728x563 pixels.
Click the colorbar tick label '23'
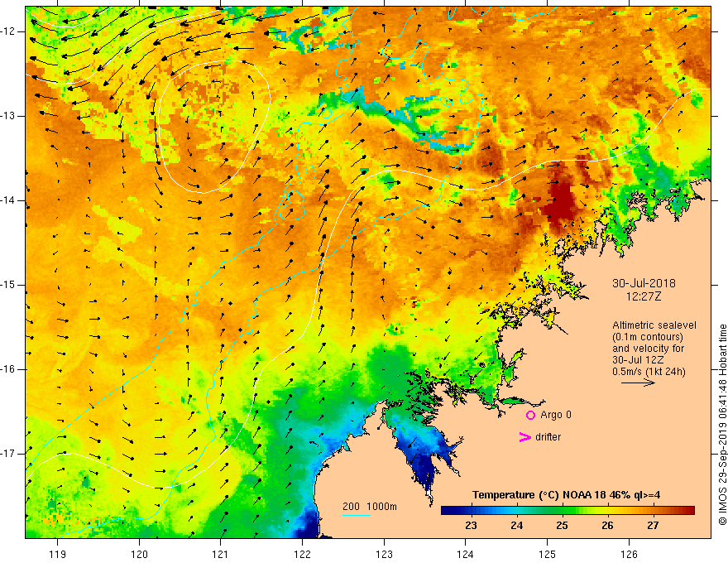[x=471, y=526]
